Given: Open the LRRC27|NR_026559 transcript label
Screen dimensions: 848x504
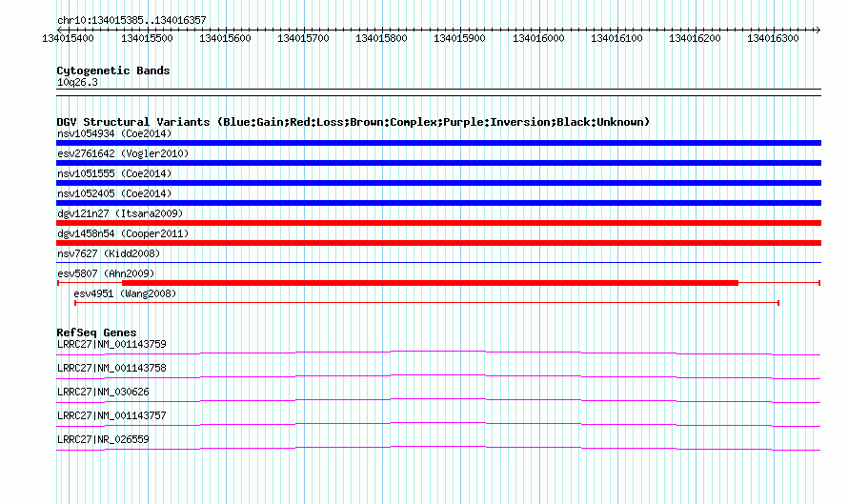Looking at the screenshot, I should 103,439.
